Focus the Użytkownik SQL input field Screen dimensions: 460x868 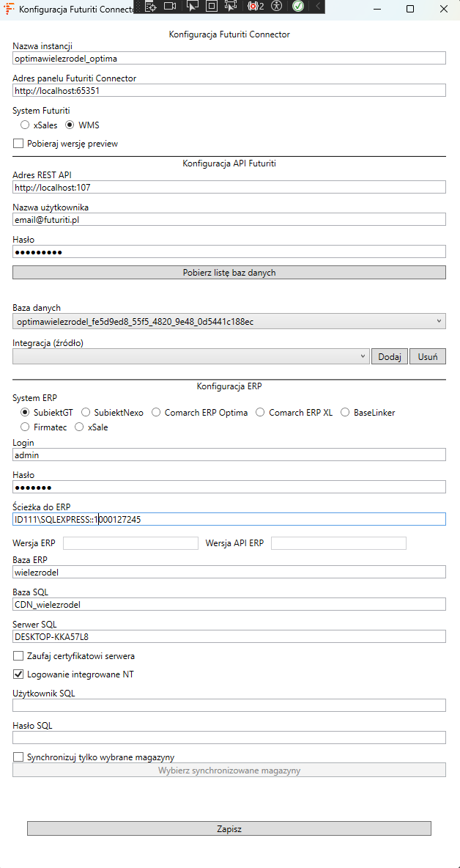[229, 705]
